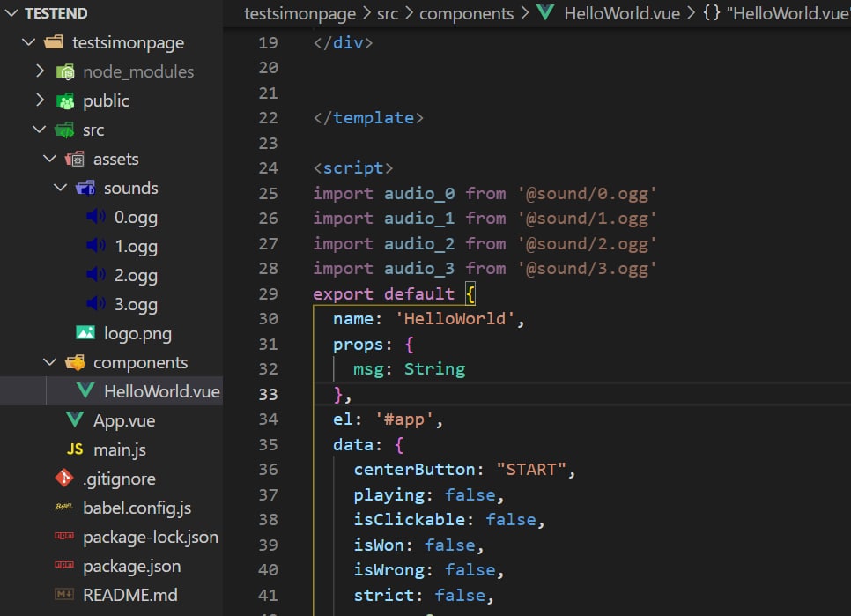Viewport: 851px width, 616px height.
Task: Click HelloWorld.vue in the breadcrumb path
Action: pyautogui.click(x=622, y=13)
